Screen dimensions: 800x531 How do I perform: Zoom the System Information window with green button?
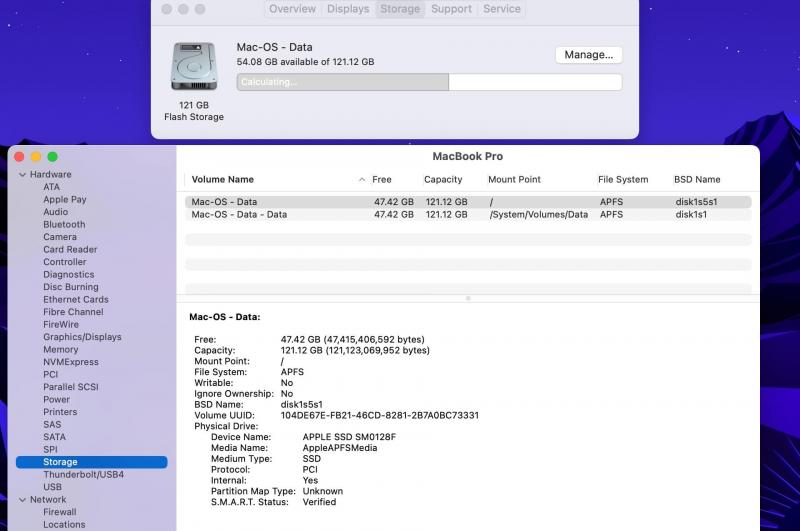coord(52,157)
